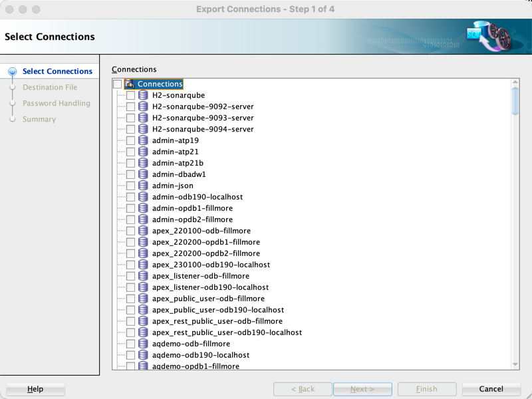Click the Connections root folder icon
Image resolution: width=532 pixels, height=399 pixels.
pos(129,84)
